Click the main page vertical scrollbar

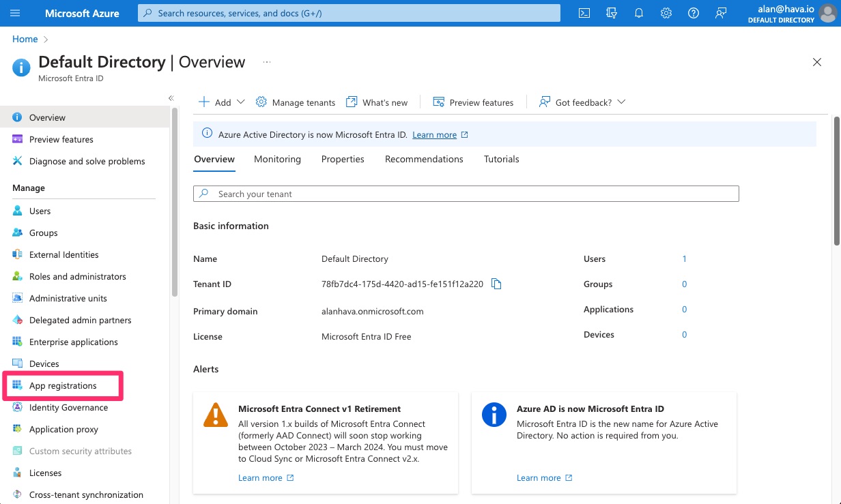coord(837,181)
